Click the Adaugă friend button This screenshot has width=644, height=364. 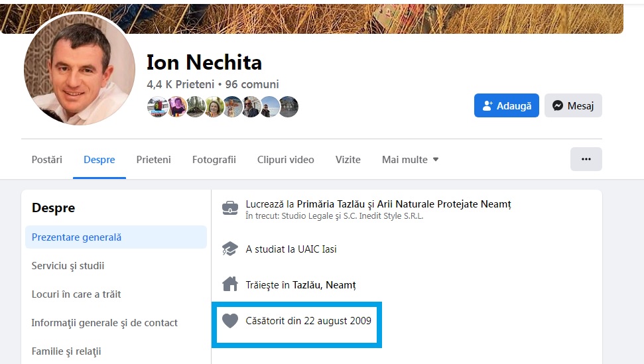(507, 105)
